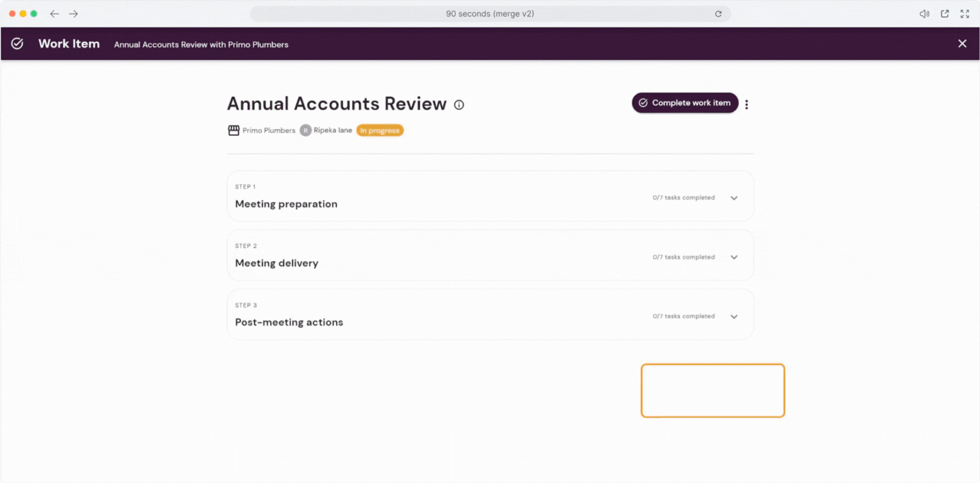This screenshot has width=980, height=483.
Task: Expand Step 1 Meeting preparation chevron
Action: tap(734, 198)
